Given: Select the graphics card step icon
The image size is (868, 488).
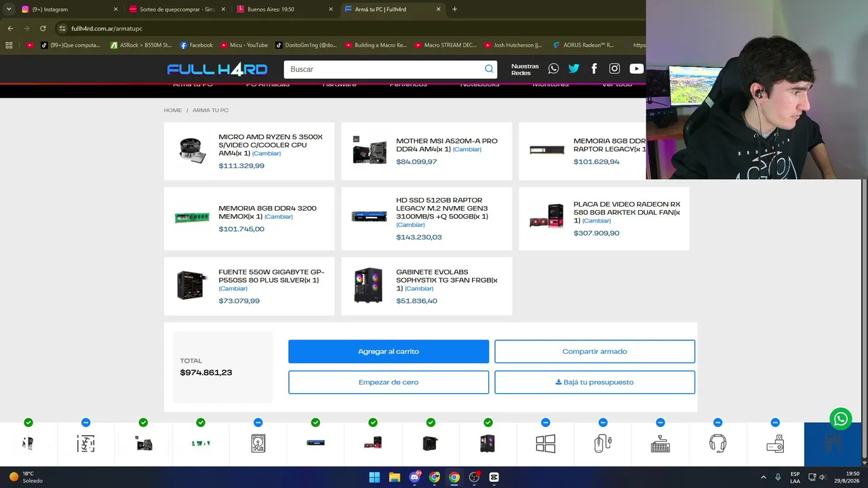Looking at the screenshot, I should (x=373, y=443).
